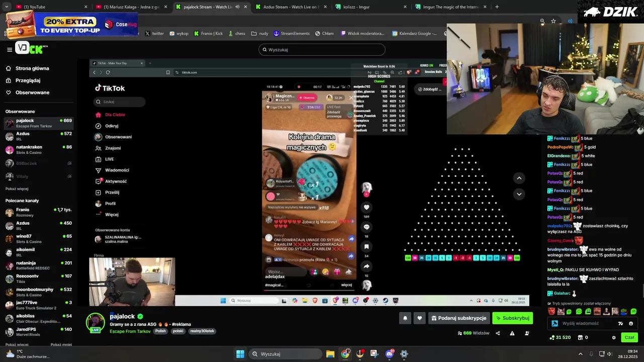
Task: Open the Kick hamburger sidebar menu
Action: coord(10,49)
